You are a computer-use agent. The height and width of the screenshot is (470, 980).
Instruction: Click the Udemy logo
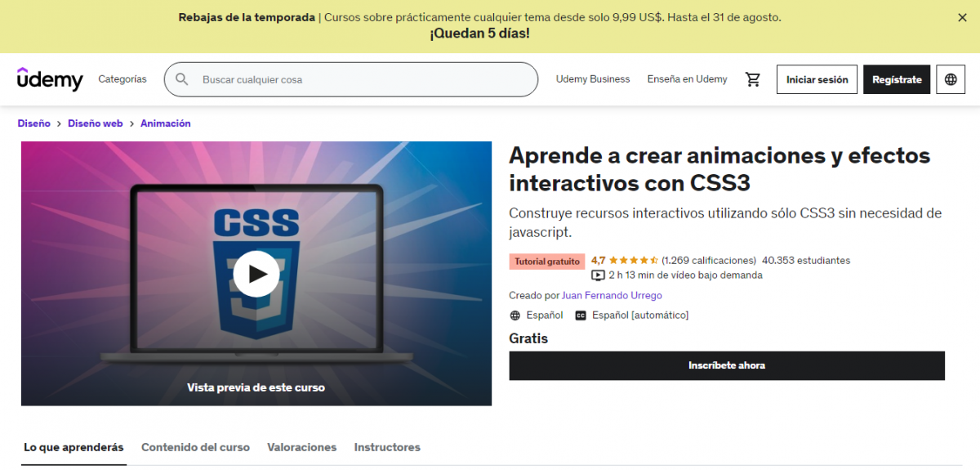[x=50, y=79]
